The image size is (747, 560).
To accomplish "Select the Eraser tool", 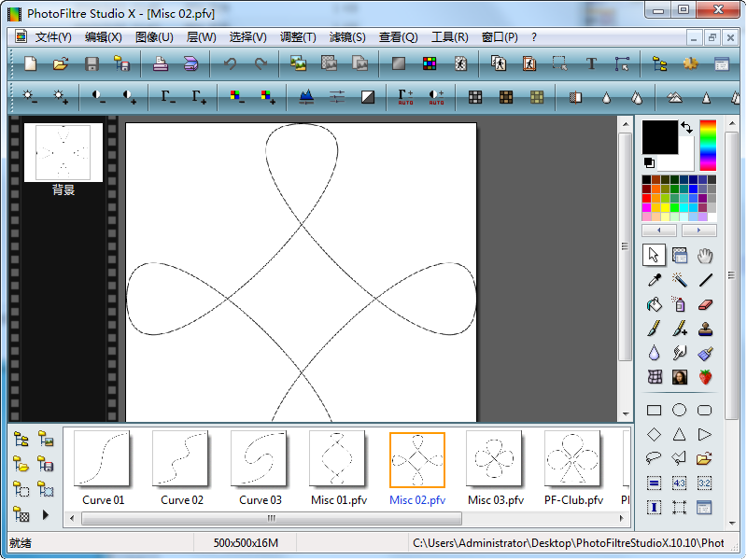I will (x=705, y=304).
